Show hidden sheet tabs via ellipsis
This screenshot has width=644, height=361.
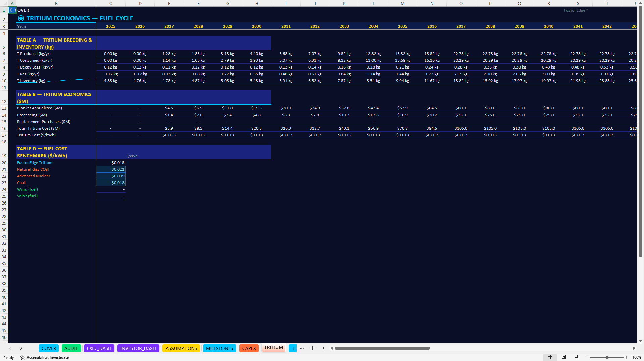pos(302,348)
